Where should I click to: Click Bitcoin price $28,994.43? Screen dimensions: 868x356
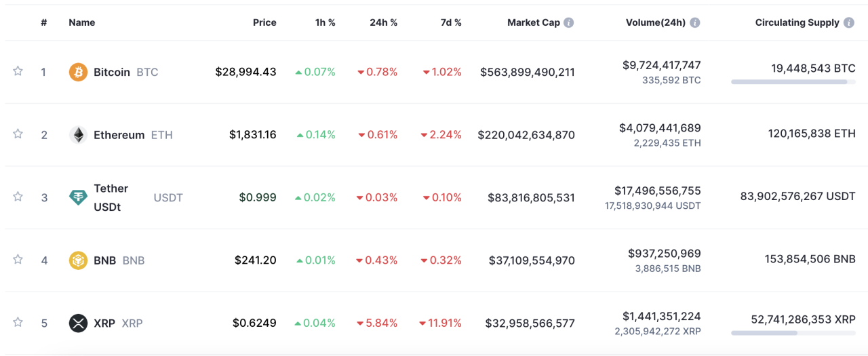pyautogui.click(x=245, y=71)
